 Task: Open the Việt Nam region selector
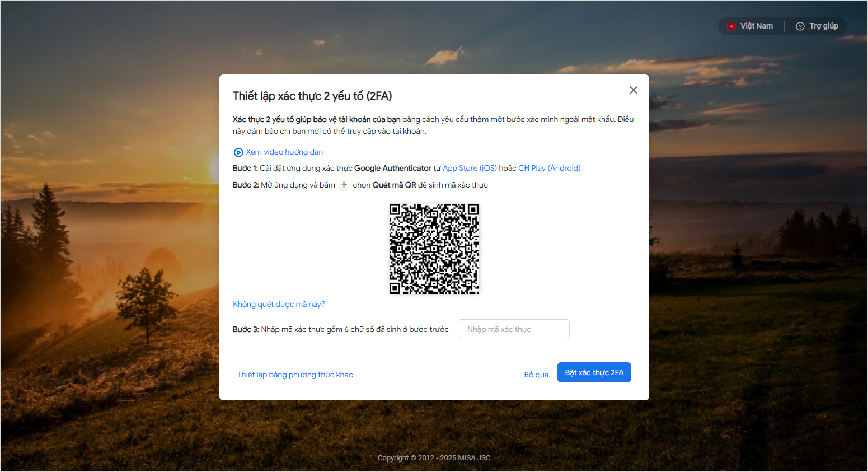[750, 26]
